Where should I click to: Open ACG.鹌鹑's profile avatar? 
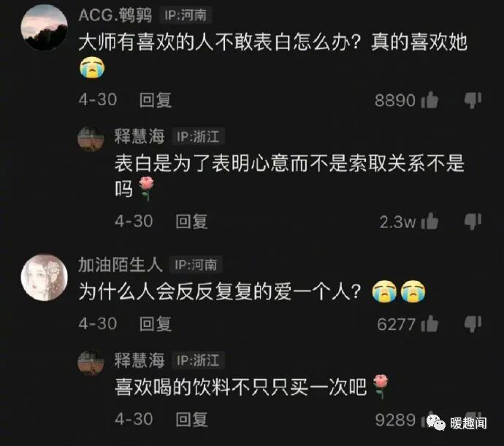click(x=45, y=28)
